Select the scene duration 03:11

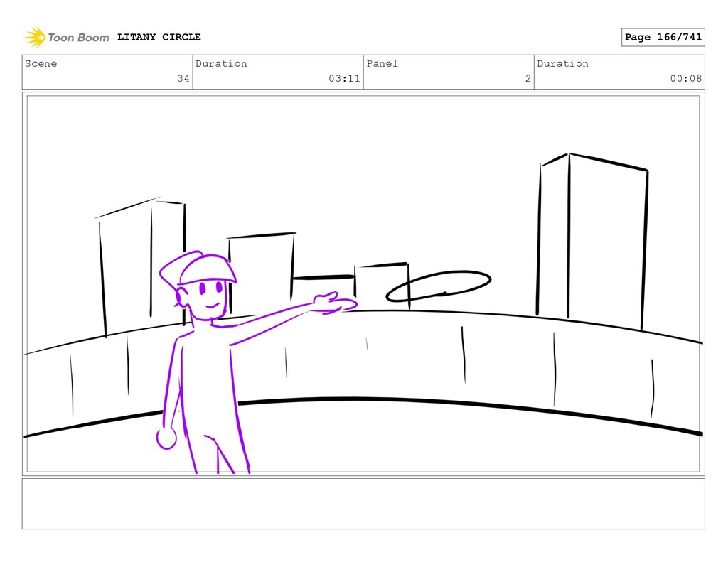point(344,78)
